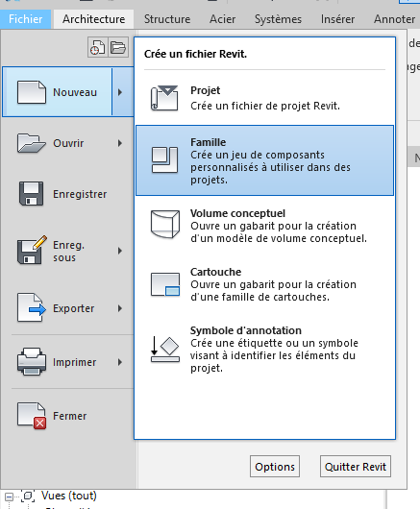Click the open documents folder icon
The image size is (420, 509).
(x=118, y=47)
